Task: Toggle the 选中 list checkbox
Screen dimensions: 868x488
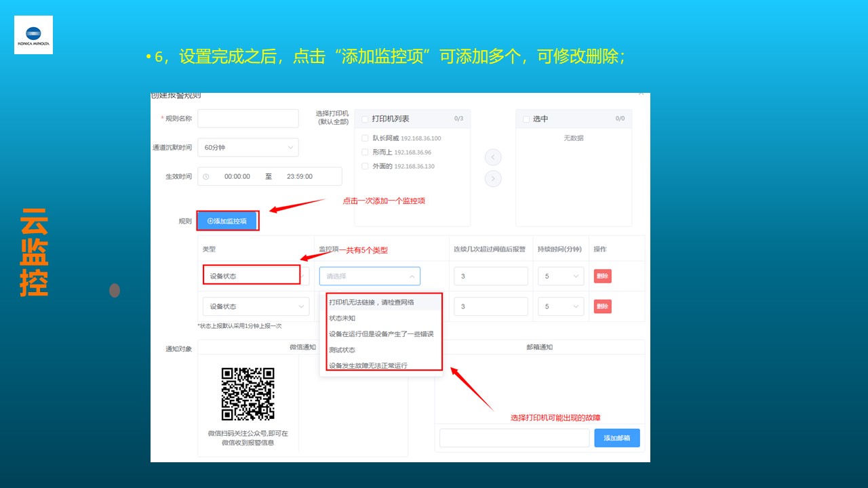Action: tap(526, 119)
